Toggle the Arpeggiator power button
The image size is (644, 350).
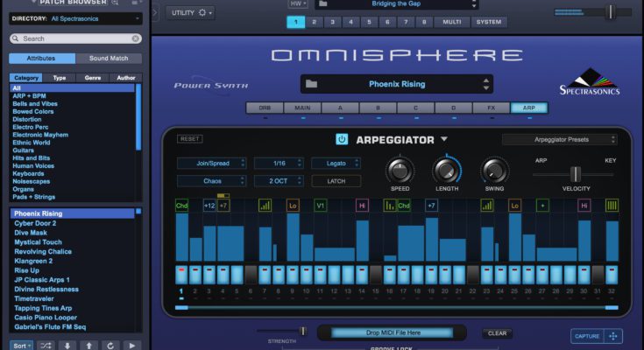pyautogui.click(x=342, y=139)
